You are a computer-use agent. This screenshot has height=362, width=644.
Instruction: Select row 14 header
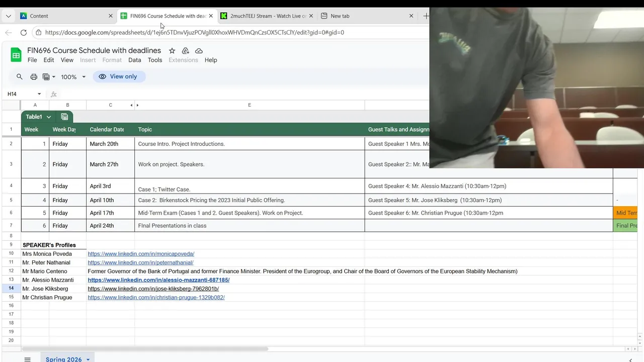(x=11, y=289)
